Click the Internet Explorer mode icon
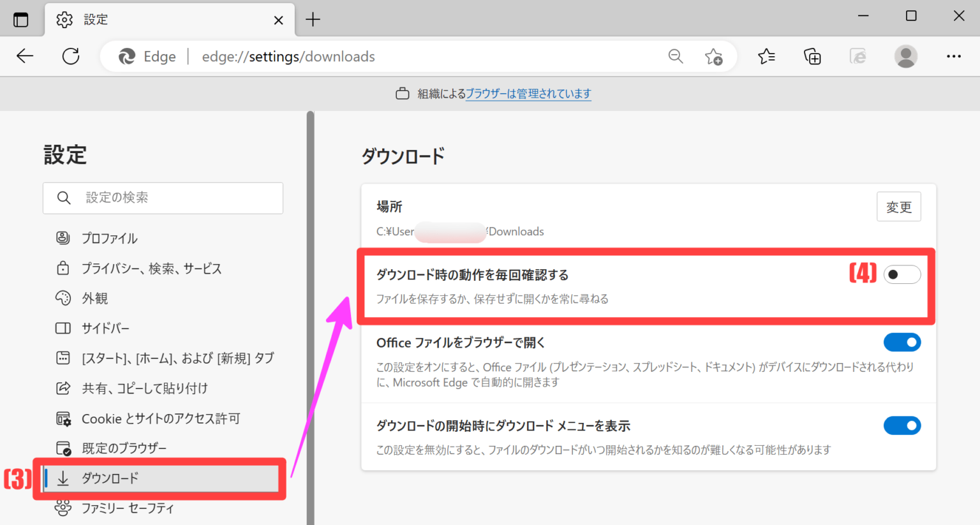The height and width of the screenshot is (525, 980). click(x=858, y=56)
